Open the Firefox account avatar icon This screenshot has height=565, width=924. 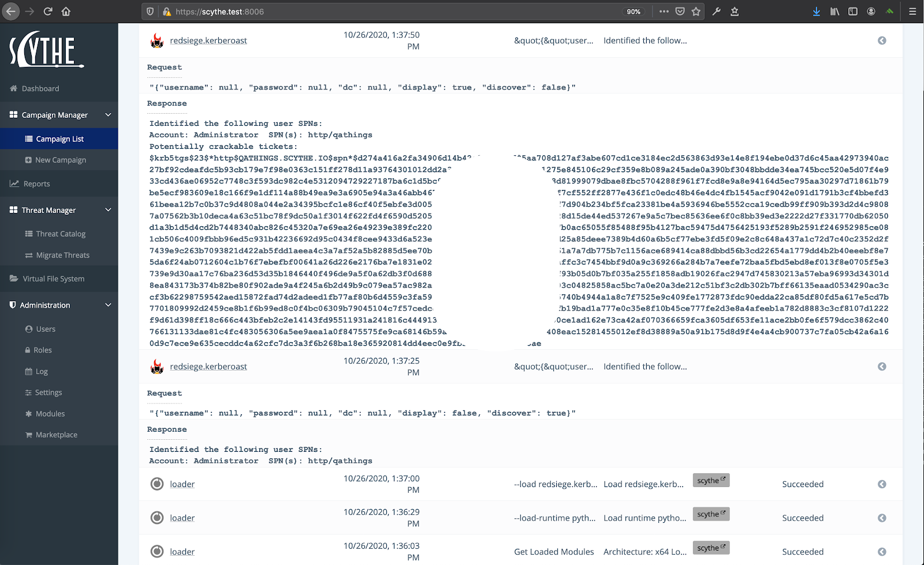point(871,12)
